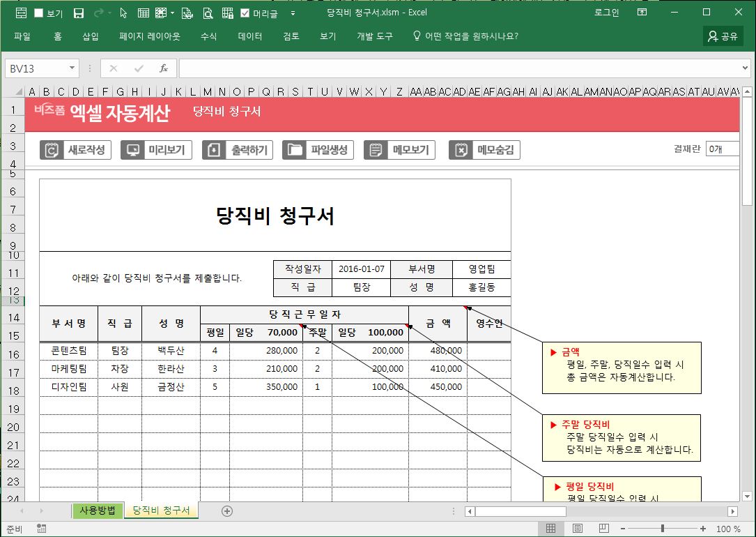Click the macro record icon in status bar
Viewport: 756px width, 537px height.
42,529
